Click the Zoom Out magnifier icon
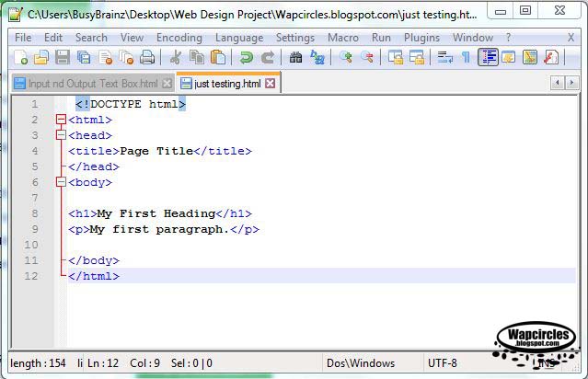 coord(367,58)
